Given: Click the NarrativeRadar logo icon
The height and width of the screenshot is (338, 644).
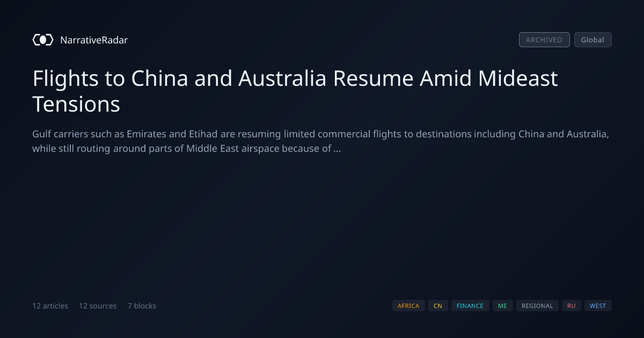Looking at the screenshot, I should [43, 40].
